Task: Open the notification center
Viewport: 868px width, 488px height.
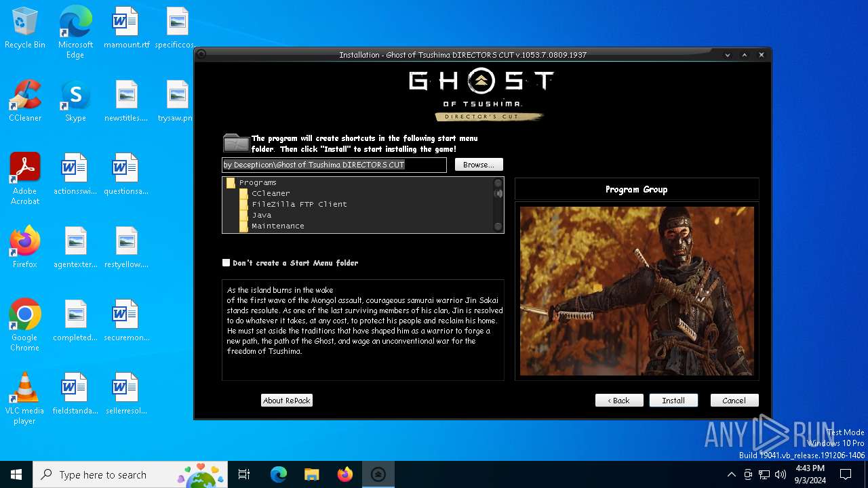Action: (846, 474)
